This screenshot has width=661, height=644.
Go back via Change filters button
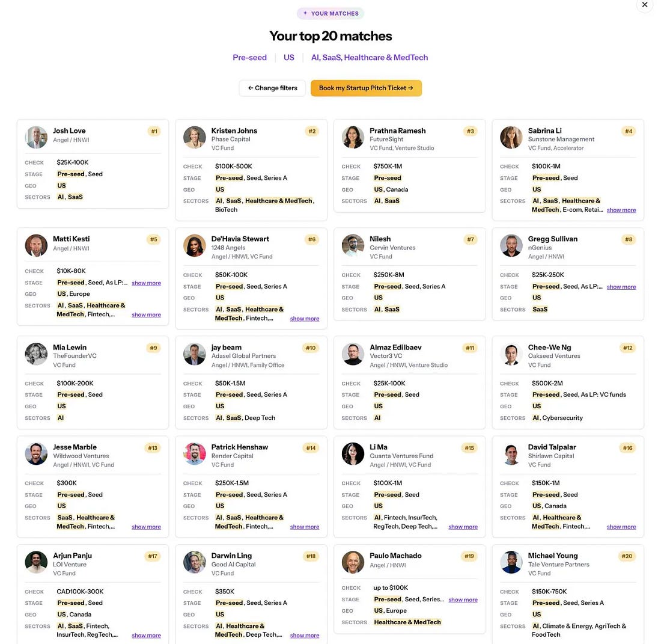[x=272, y=88]
